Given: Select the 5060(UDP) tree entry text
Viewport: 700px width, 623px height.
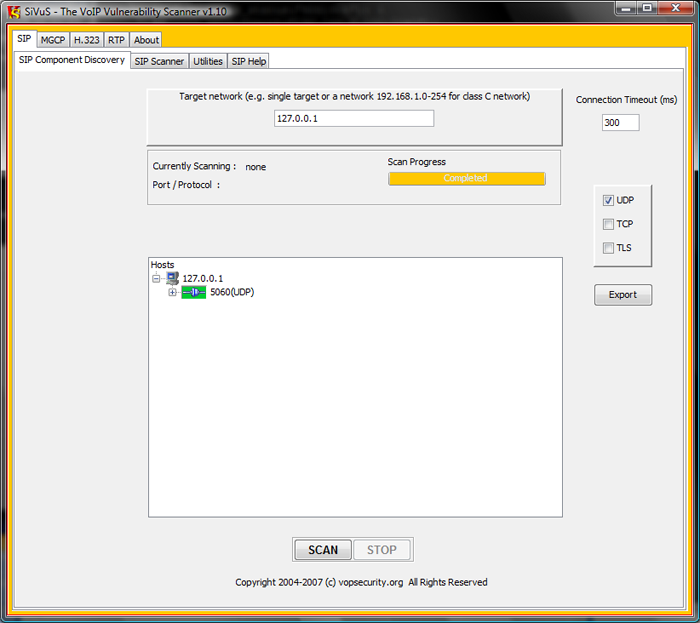Looking at the screenshot, I should click(232, 292).
